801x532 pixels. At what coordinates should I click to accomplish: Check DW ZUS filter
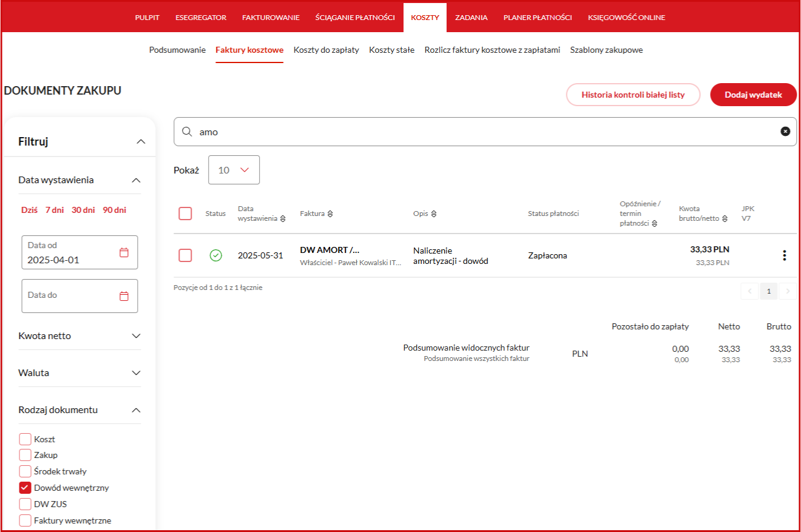tap(25, 504)
